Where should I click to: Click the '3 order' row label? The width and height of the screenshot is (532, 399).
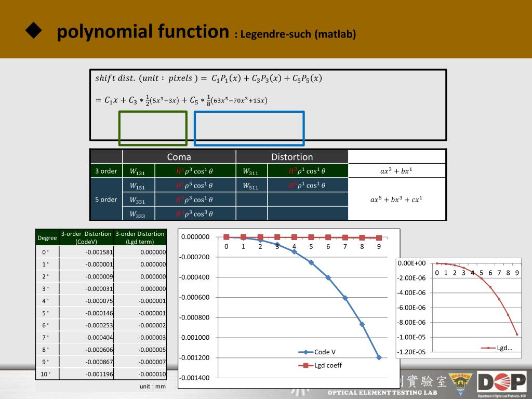tap(106, 171)
